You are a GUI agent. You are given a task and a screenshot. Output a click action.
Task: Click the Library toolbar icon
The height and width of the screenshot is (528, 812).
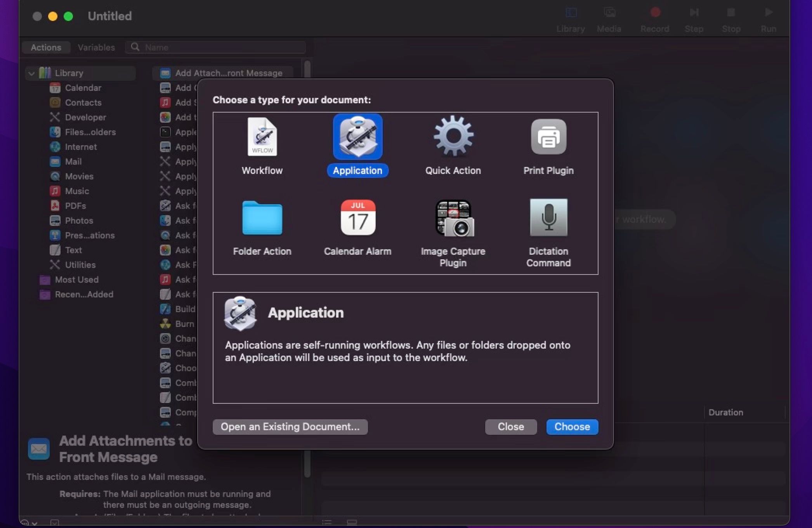point(570,17)
